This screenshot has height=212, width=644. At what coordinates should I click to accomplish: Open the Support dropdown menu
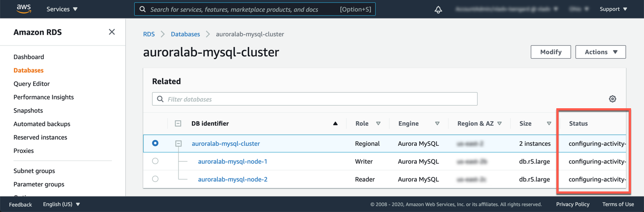point(613,9)
